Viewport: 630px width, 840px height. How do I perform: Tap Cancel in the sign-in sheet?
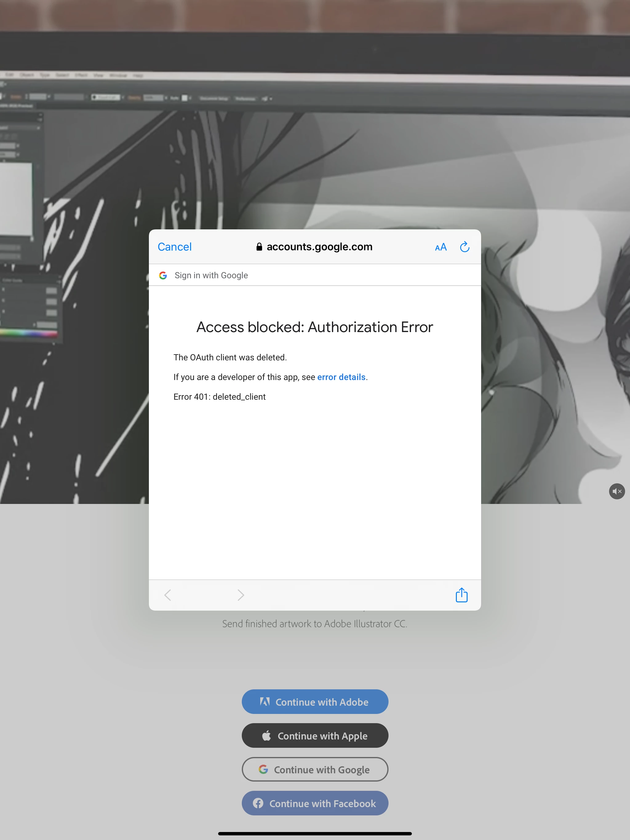coord(174,247)
